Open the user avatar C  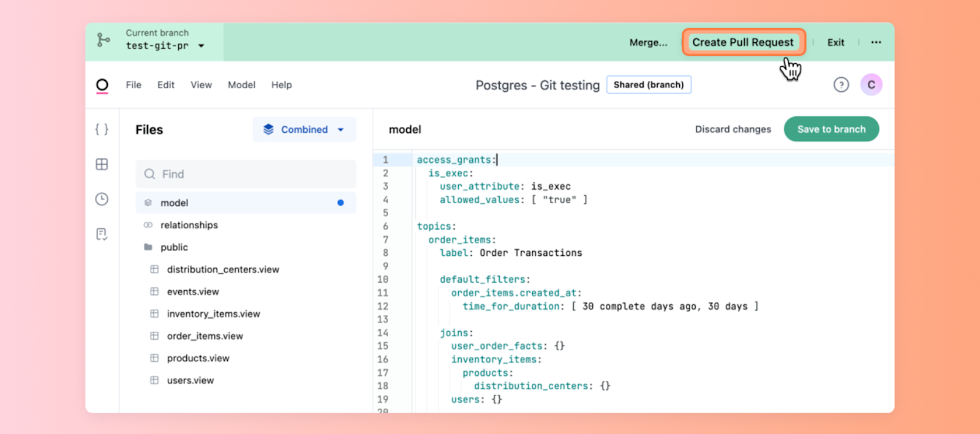tap(871, 84)
